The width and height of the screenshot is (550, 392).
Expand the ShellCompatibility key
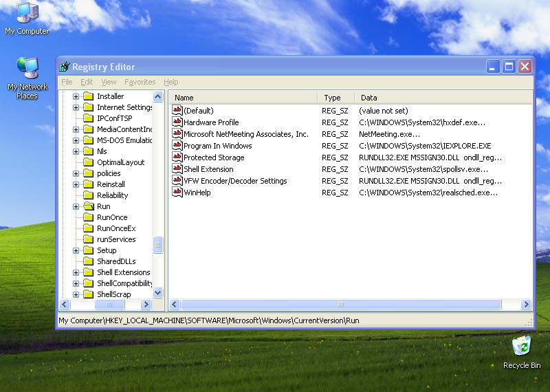pos(76,283)
